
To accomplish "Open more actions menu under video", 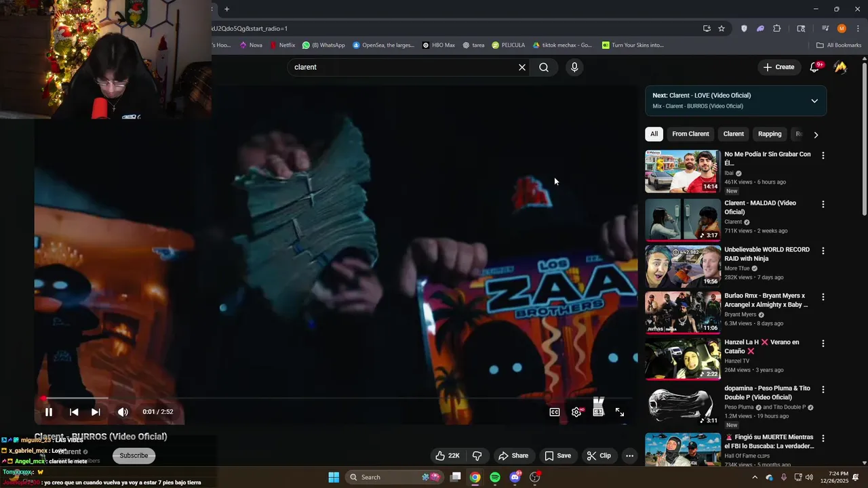I will click(x=629, y=455).
